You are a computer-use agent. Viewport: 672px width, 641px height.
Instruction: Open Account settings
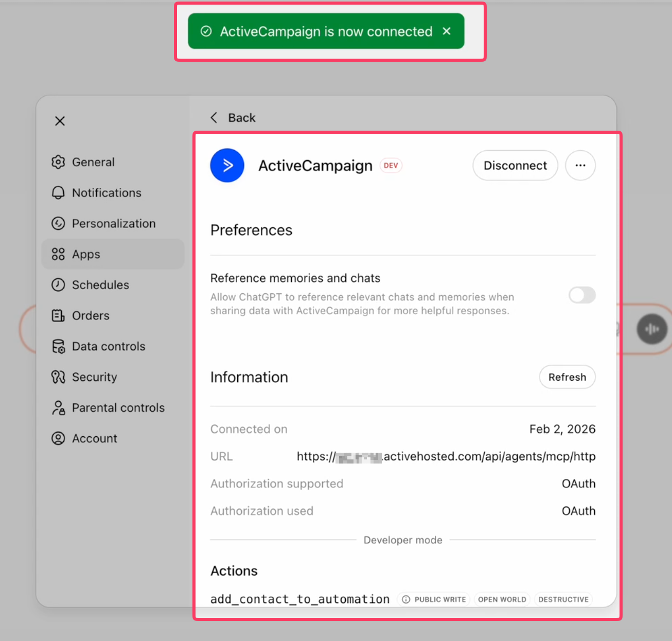(x=113, y=438)
